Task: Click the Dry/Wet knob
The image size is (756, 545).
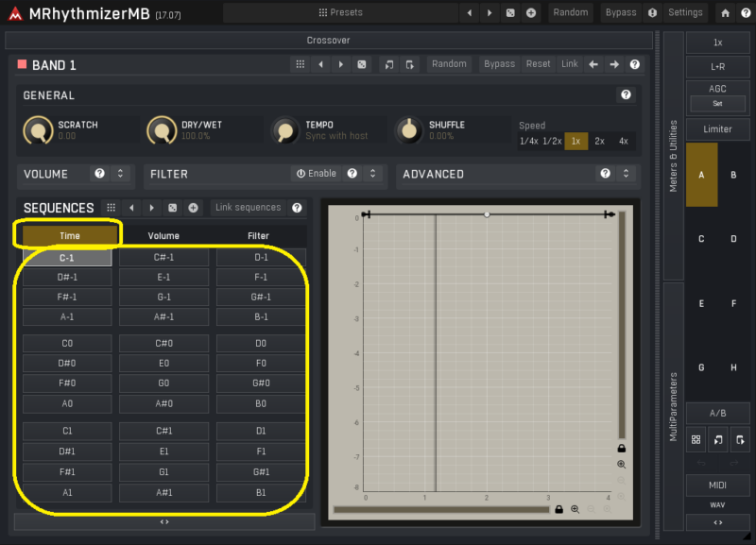Action: 162,130
